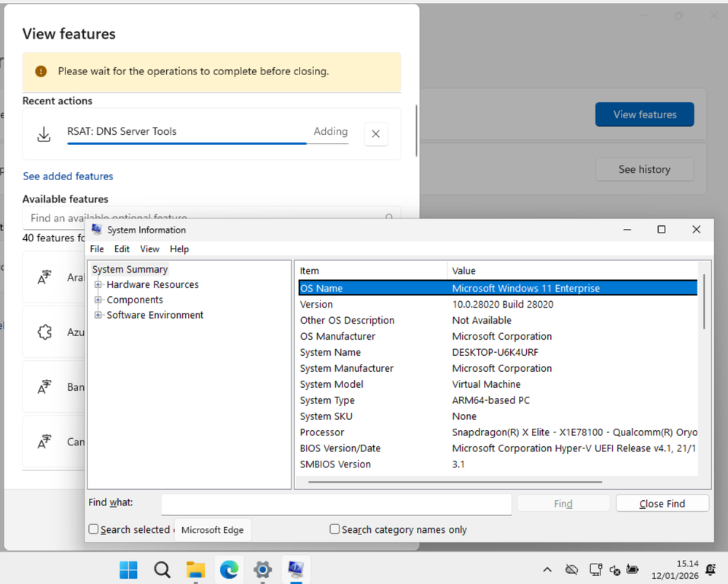The image size is (728, 584).
Task: Open the notification bell in the tray
Action: (711, 569)
